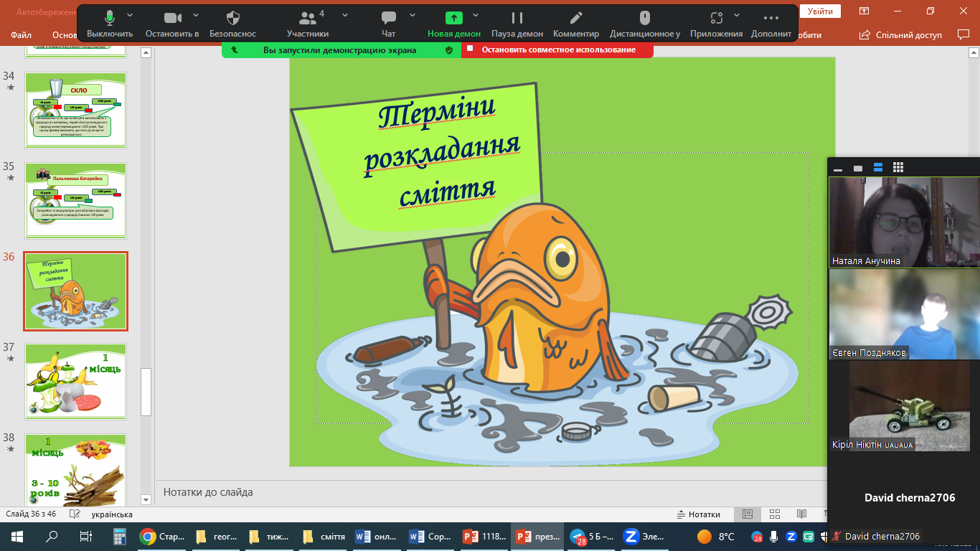Click 8°C weather widget on taskbar
Image resolution: width=980 pixels, height=551 pixels.
click(x=716, y=536)
